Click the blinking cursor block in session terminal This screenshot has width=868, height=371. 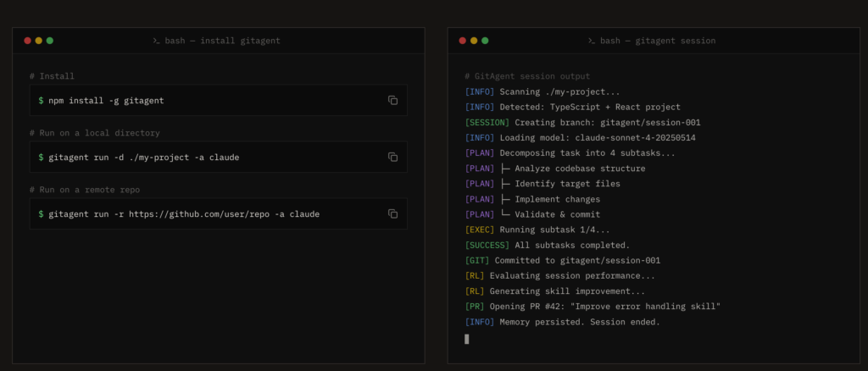[467, 339]
